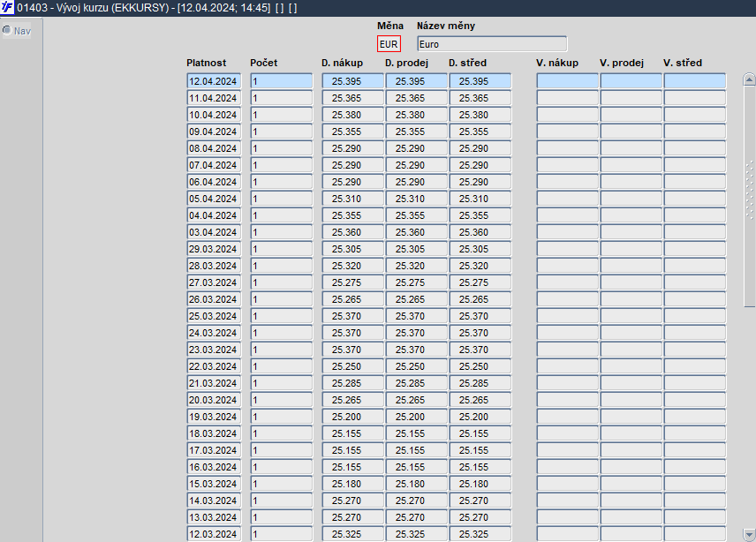This screenshot has width=756, height=542.
Task: Click D. střed value for 19.03.2024
Action: (480, 417)
